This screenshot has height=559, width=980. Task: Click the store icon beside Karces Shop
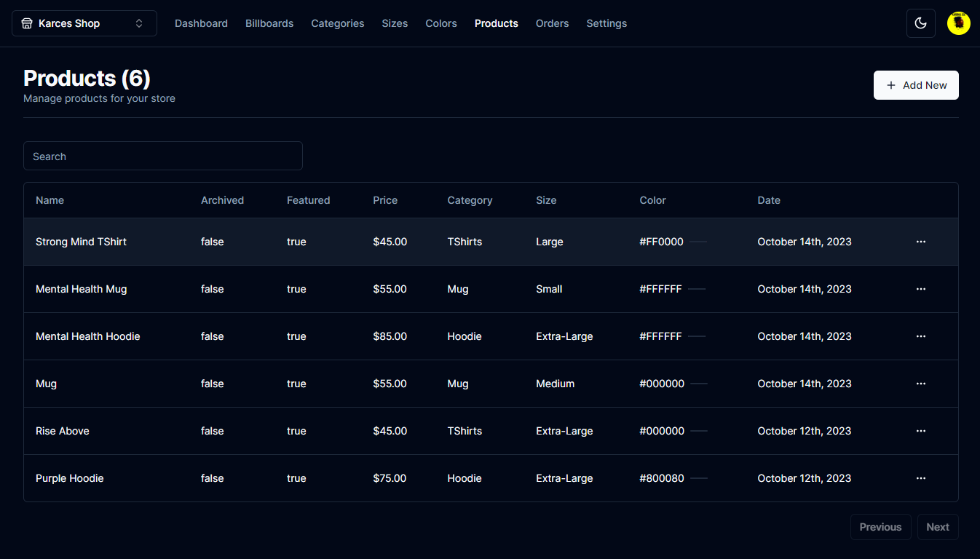click(x=28, y=23)
